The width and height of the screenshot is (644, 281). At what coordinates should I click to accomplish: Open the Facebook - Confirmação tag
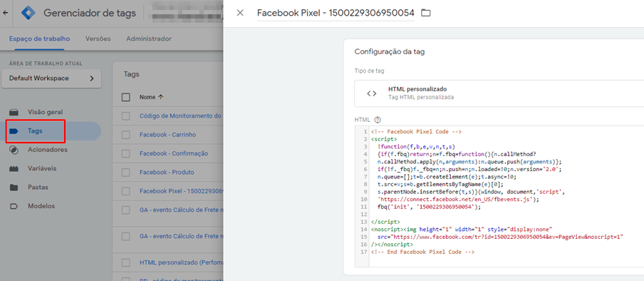click(174, 153)
